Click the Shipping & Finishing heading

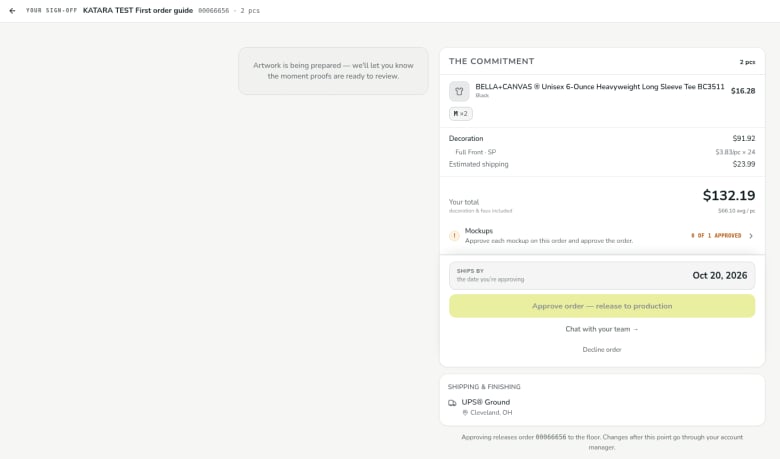(x=484, y=387)
